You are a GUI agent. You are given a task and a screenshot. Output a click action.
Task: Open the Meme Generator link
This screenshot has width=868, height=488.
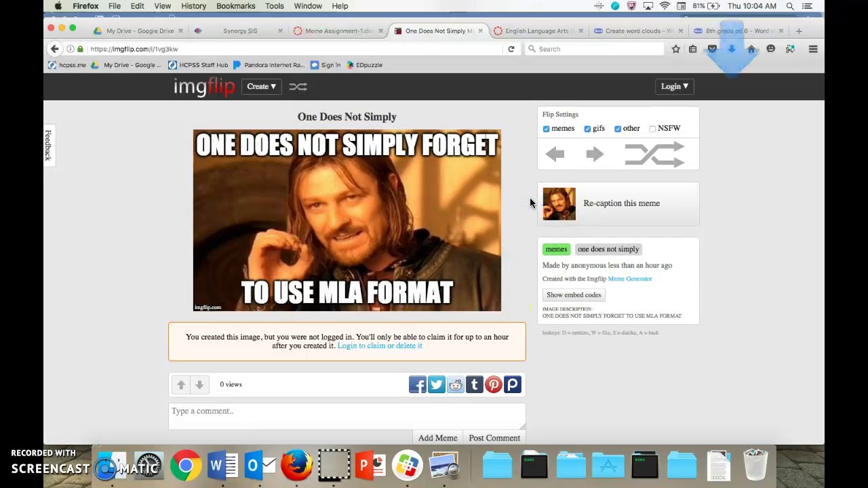coord(630,279)
